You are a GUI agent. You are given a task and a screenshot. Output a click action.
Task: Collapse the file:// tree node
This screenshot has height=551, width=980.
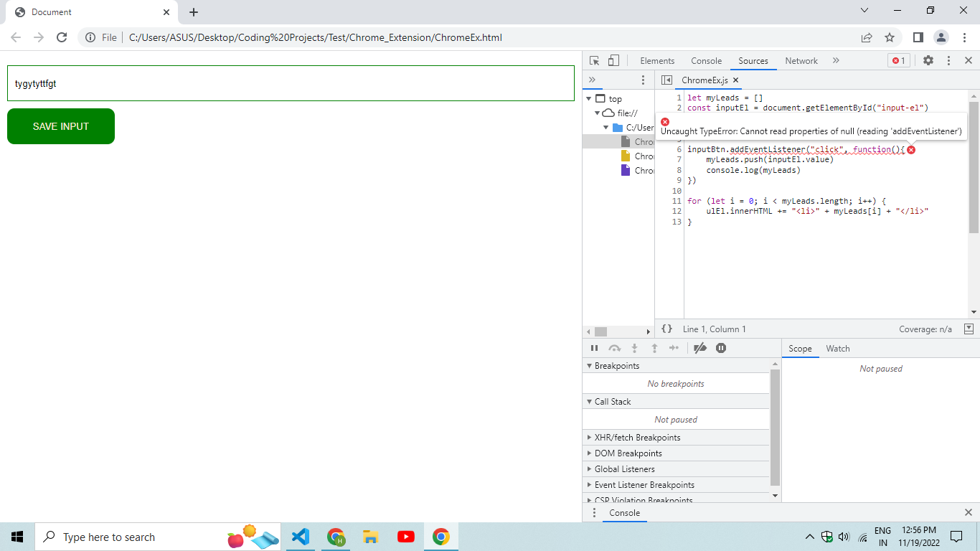(597, 113)
